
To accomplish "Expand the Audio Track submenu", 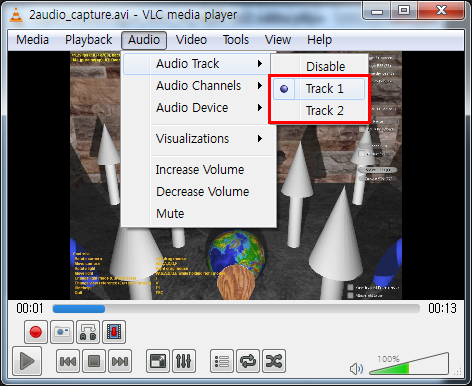I will pyautogui.click(x=196, y=64).
